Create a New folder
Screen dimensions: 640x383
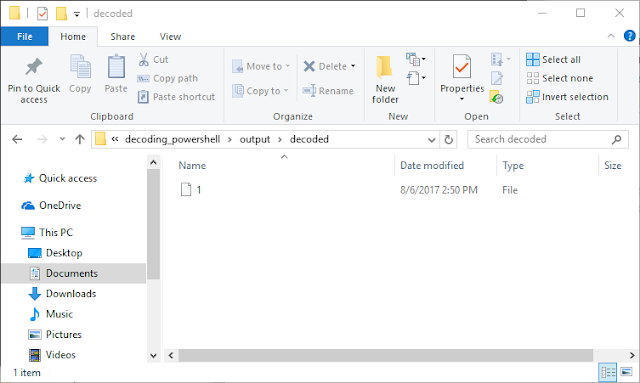(385, 79)
